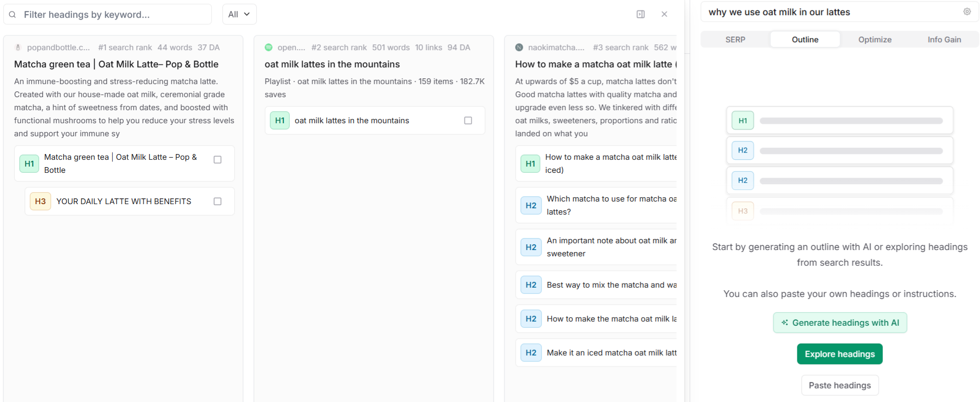This screenshot has height=402, width=980.
Task: Click the 37 DA metric
Action: tap(209, 48)
